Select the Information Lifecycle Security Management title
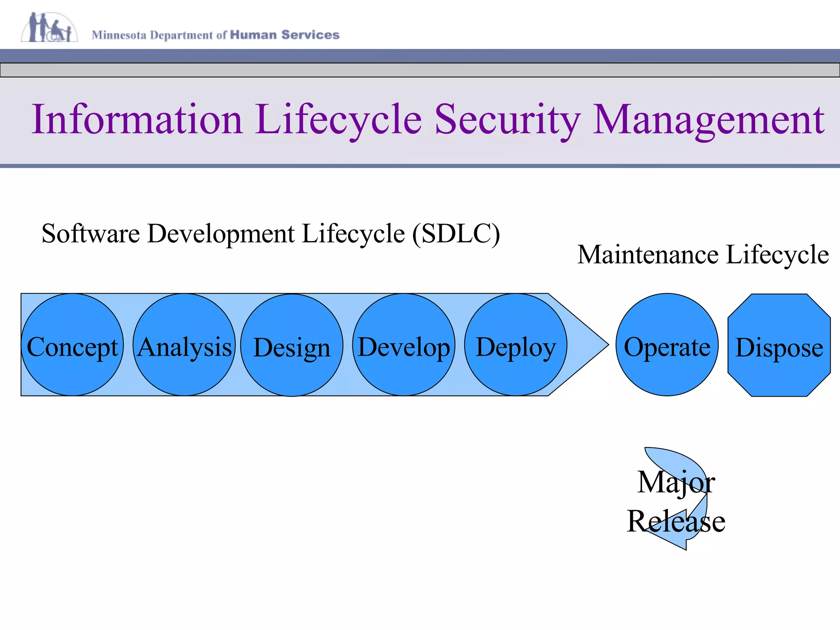 coord(428,119)
